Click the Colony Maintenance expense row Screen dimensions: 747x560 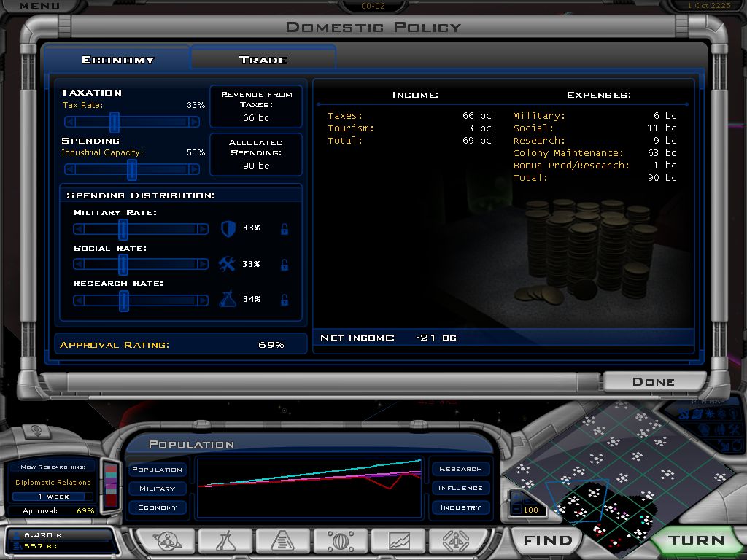coord(595,153)
